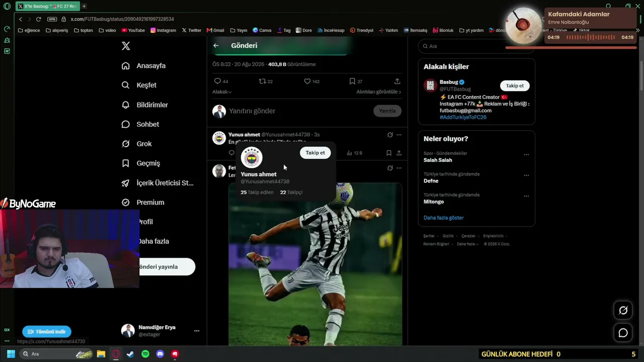Image resolution: width=644 pixels, height=362 pixels.
Task: Open the Defne trend
Action: pyautogui.click(x=431, y=181)
